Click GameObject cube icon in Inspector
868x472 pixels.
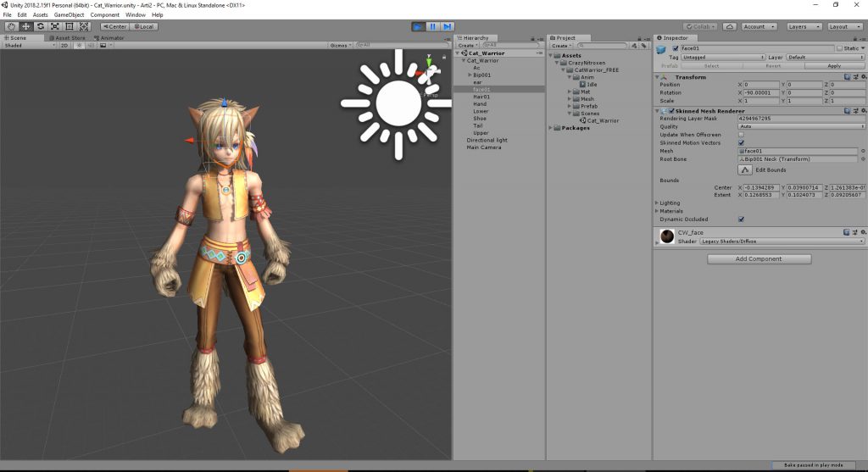pos(661,50)
